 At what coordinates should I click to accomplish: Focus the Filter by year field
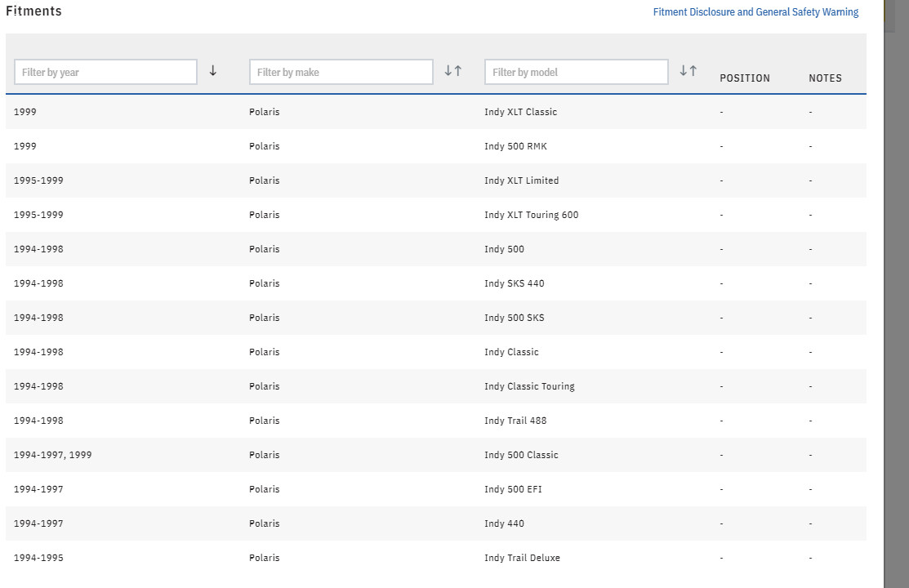105,72
